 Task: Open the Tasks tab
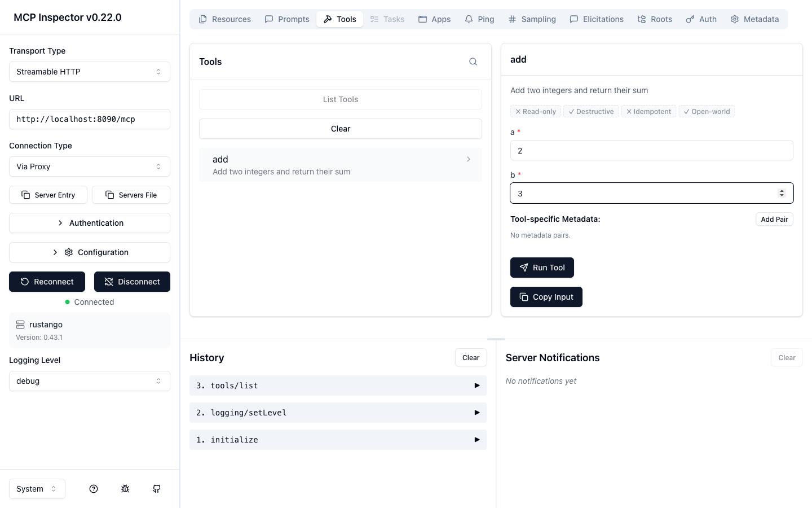tap(387, 19)
